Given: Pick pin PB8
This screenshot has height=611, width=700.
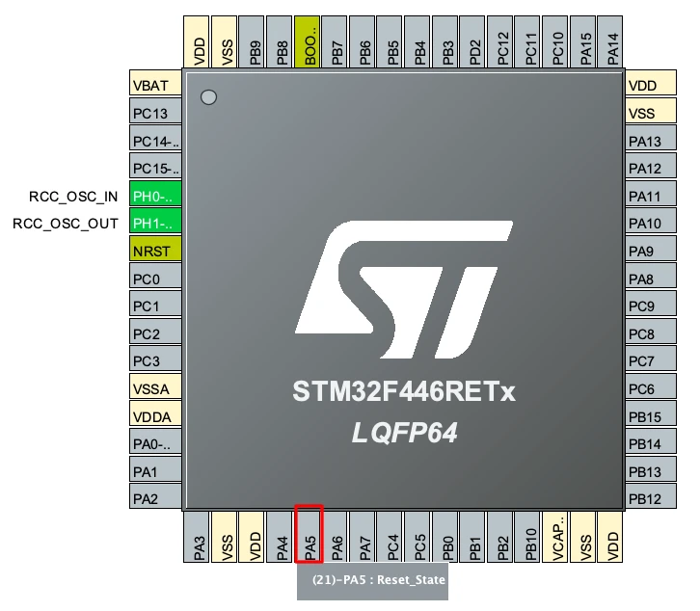Looking at the screenshot, I should tap(279, 41).
